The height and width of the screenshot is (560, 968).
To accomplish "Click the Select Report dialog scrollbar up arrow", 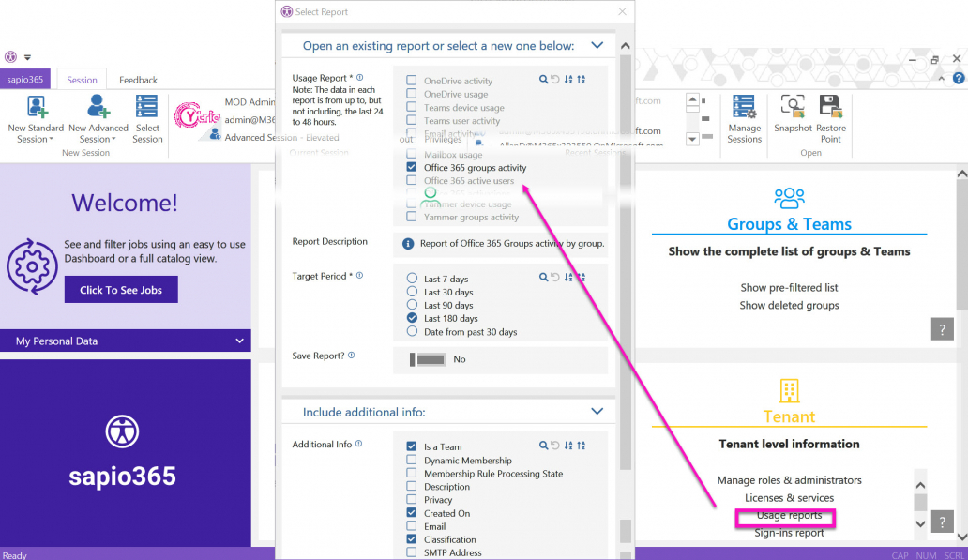I will point(625,46).
